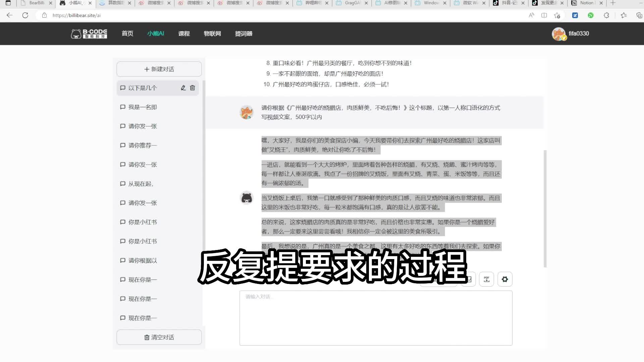Click the B·CODE bear logo
Image resolution: width=644 pixels, height=362 pixels.
coord(89,34)
